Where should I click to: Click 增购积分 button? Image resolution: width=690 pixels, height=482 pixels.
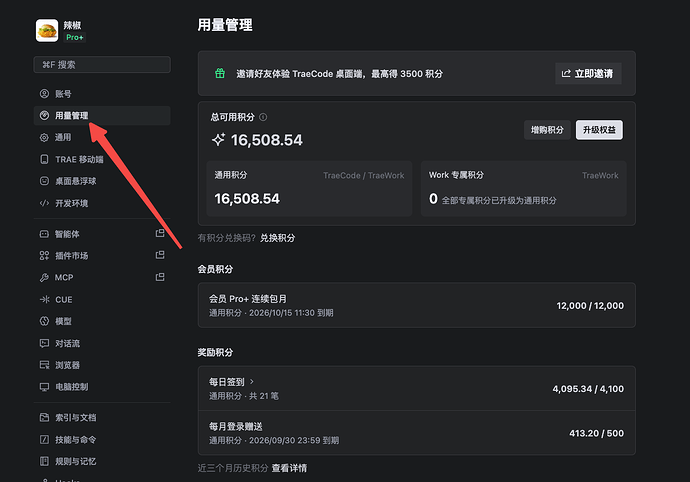[x=547, y=130]
